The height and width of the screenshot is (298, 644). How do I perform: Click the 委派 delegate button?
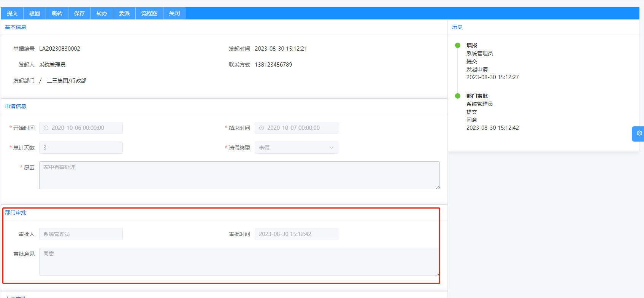click(x=124, y=13)
